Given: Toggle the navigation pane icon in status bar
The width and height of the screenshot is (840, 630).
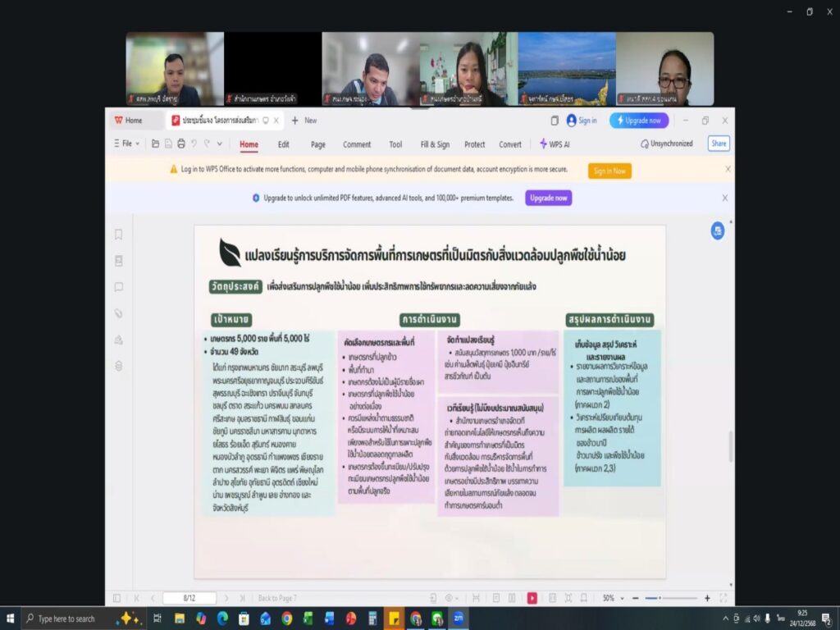Looking at the screenshot, I should pos(116,598).
